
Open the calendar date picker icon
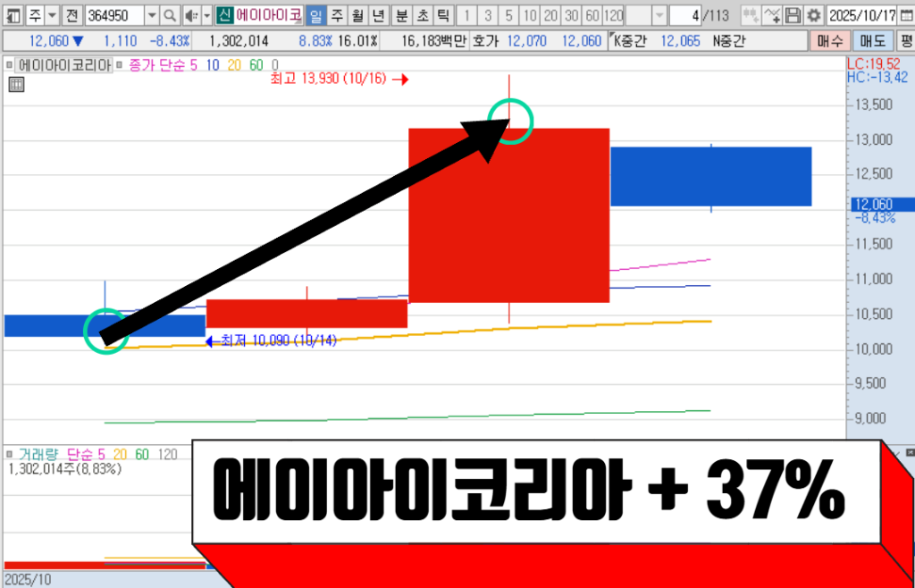[905, 16]
